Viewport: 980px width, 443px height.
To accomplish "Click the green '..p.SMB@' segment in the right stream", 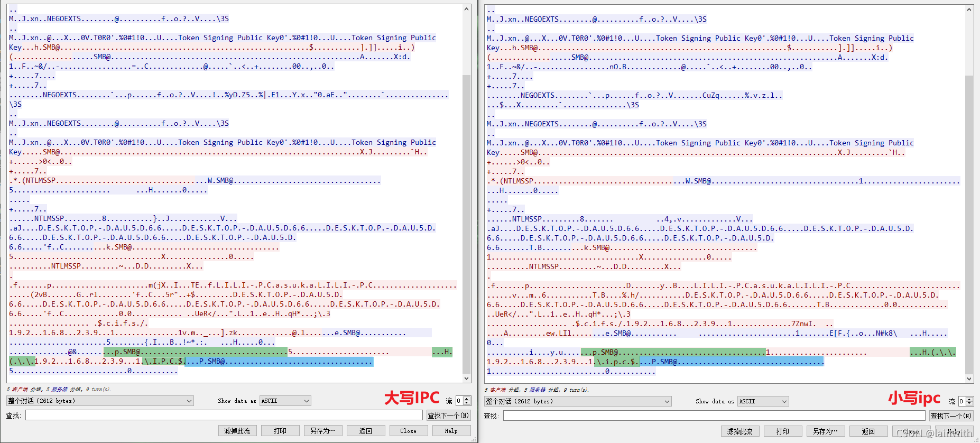I will pyautogui.click(x=673, y=352).
